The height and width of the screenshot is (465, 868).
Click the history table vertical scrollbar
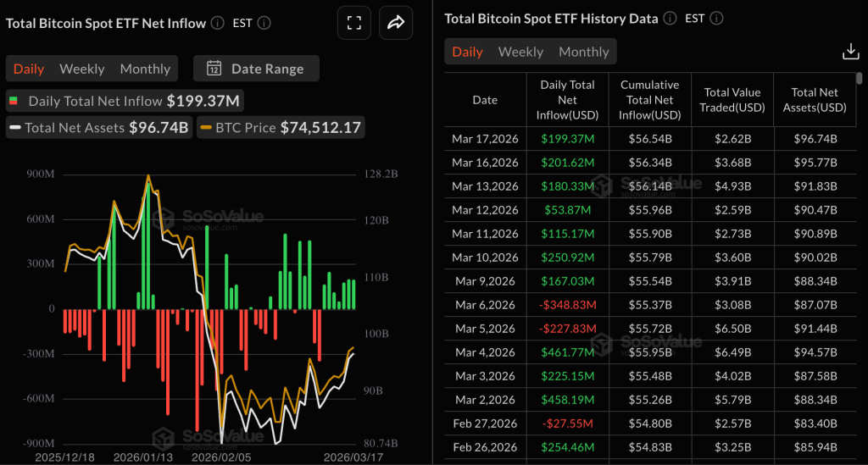pos(860,80)
